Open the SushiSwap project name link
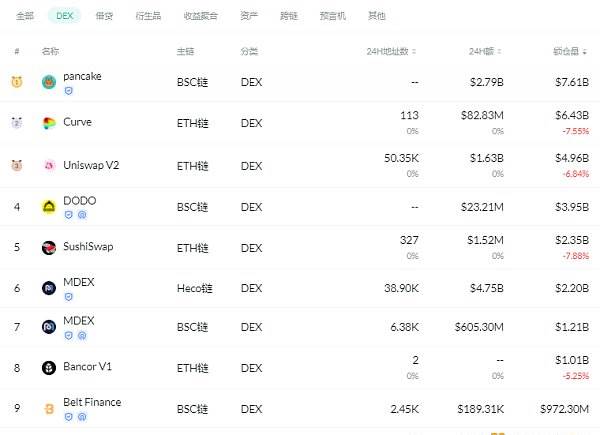This screenshot has height=435, width=600. pos(88,247)
